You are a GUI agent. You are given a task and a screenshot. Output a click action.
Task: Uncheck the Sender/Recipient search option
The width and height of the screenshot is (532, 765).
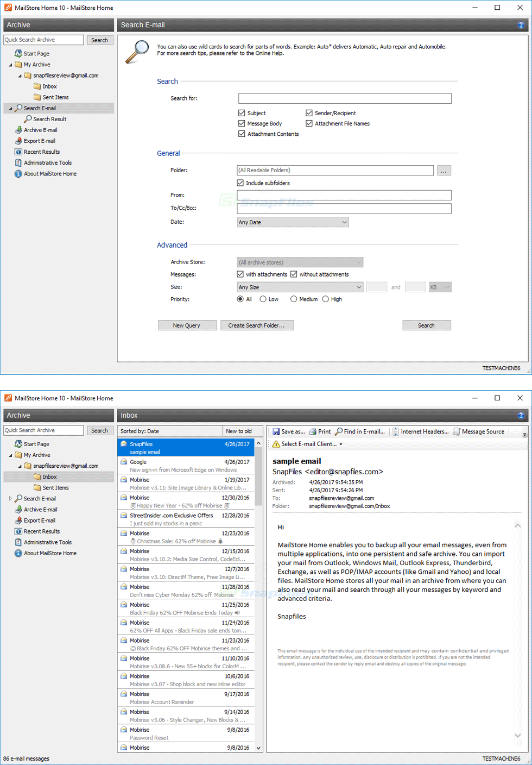point(309,113)
